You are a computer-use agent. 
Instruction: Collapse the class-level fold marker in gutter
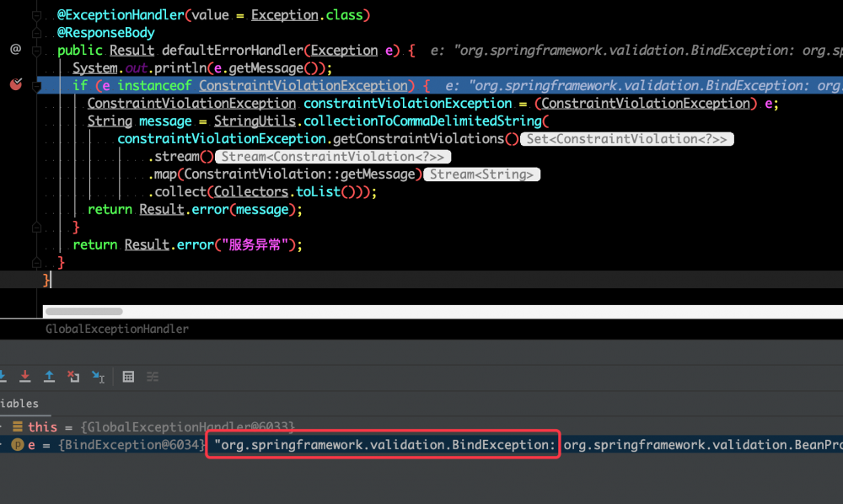pyautogui.click(x=35, y=14)
